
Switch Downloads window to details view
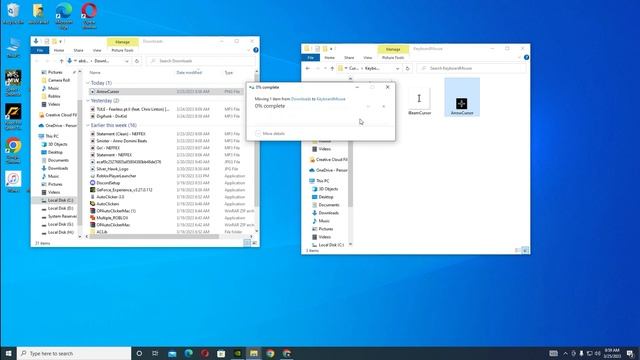(247, 243)
